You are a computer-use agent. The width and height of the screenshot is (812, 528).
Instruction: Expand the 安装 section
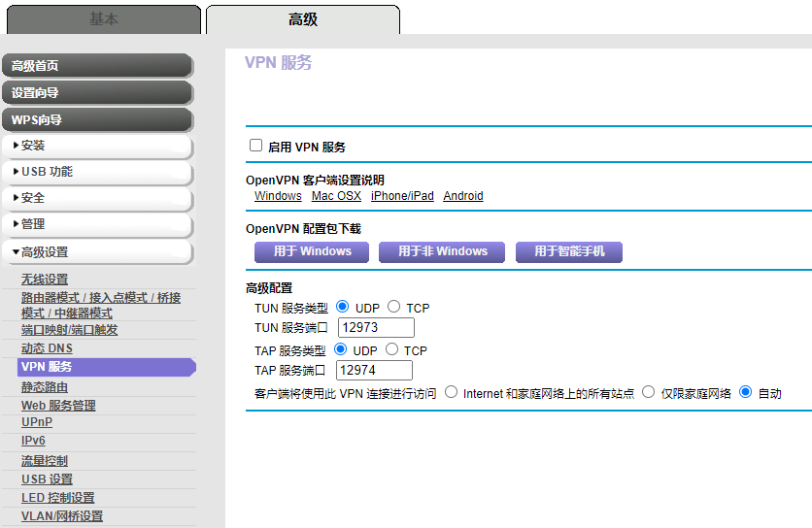coord(97,146)
